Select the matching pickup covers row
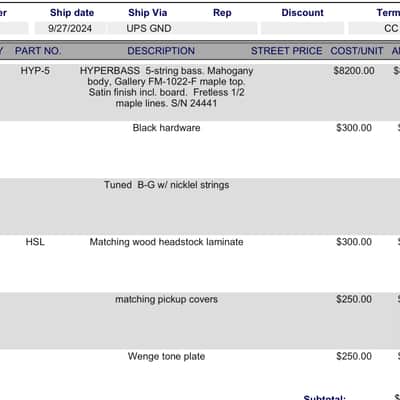400x400 pixels. coord(200,321)
